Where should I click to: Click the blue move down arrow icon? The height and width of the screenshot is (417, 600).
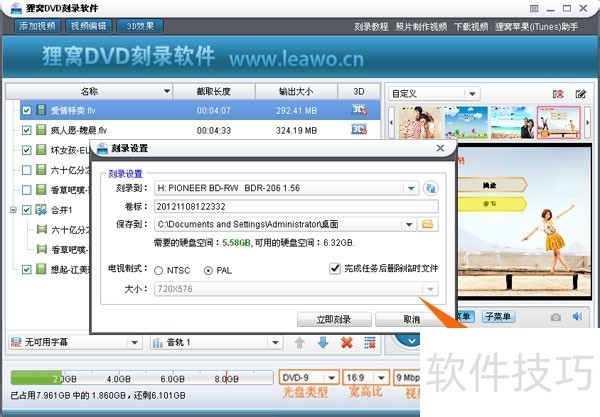[x=323, y=343]
